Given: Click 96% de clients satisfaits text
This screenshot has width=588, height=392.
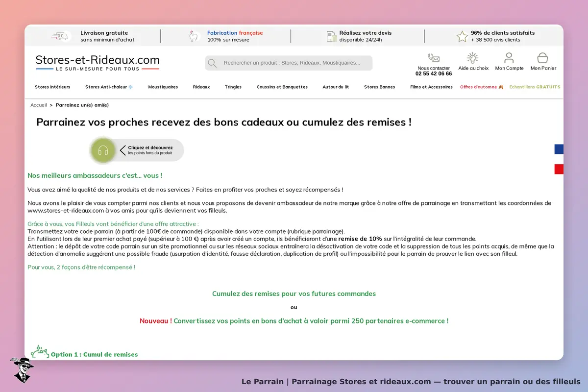Looking at the screenshot, I should pyautogui.click(x=503, y=33).
